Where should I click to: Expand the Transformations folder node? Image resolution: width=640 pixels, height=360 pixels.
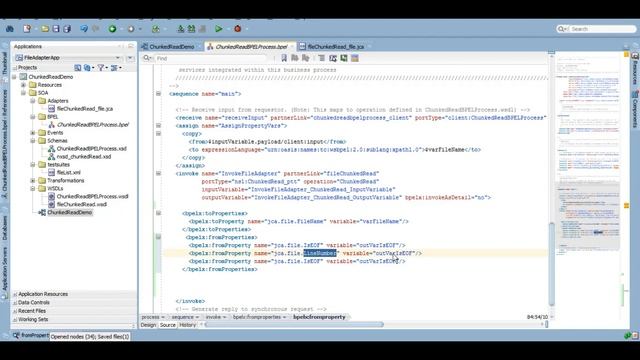(33, 180)
